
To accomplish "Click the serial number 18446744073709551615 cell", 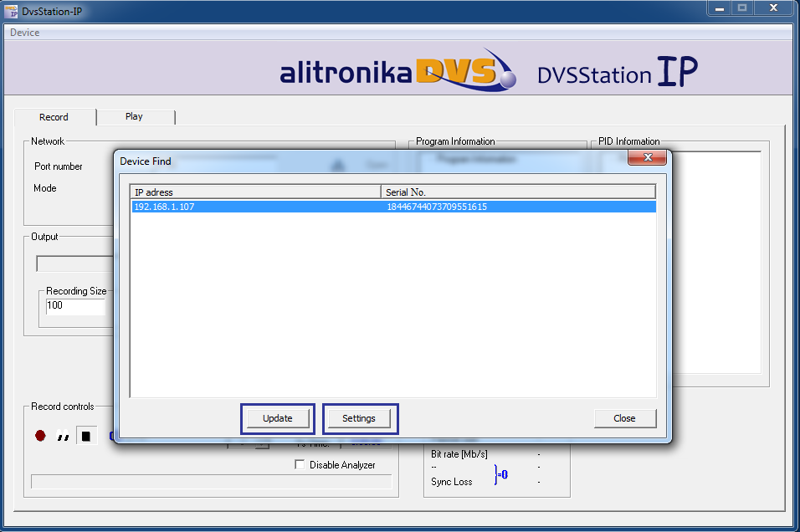I will pyautogui.click(x=437, y=207).
